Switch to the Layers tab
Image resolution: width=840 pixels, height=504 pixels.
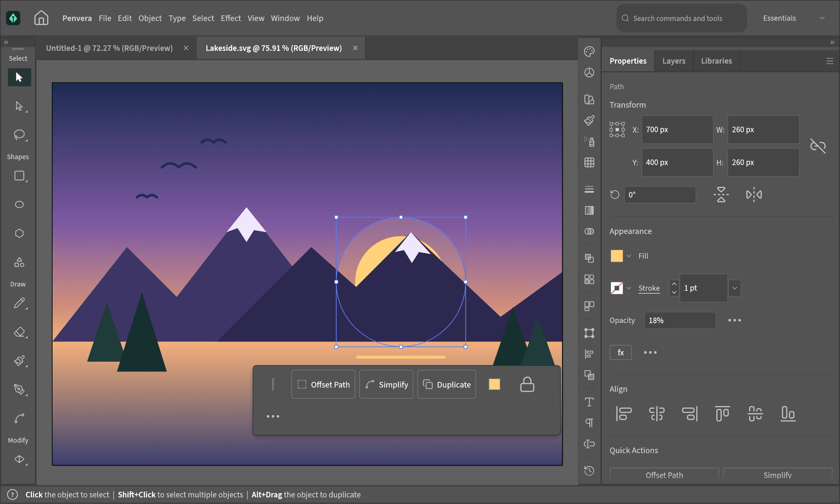(x=674, y=61)
